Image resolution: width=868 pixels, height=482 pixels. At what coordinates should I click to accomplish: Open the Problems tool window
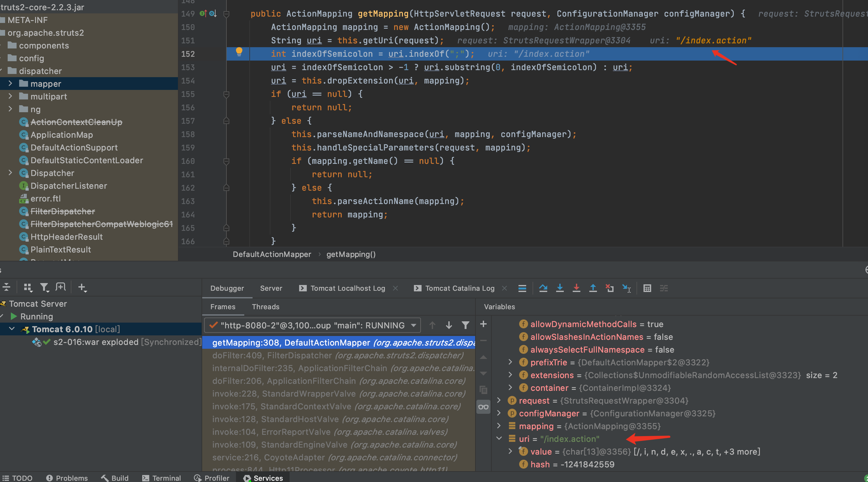click(x=67, y=478)
